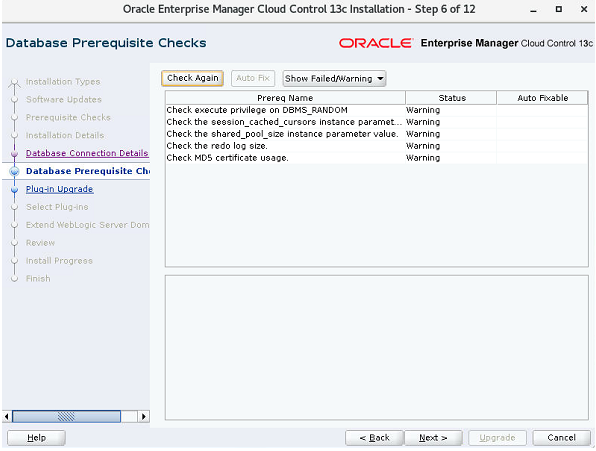Viewport: 596px width, 451px height.
Task: Select the session_cached_cursors parameter check row
Action: (x=376, y=122)
